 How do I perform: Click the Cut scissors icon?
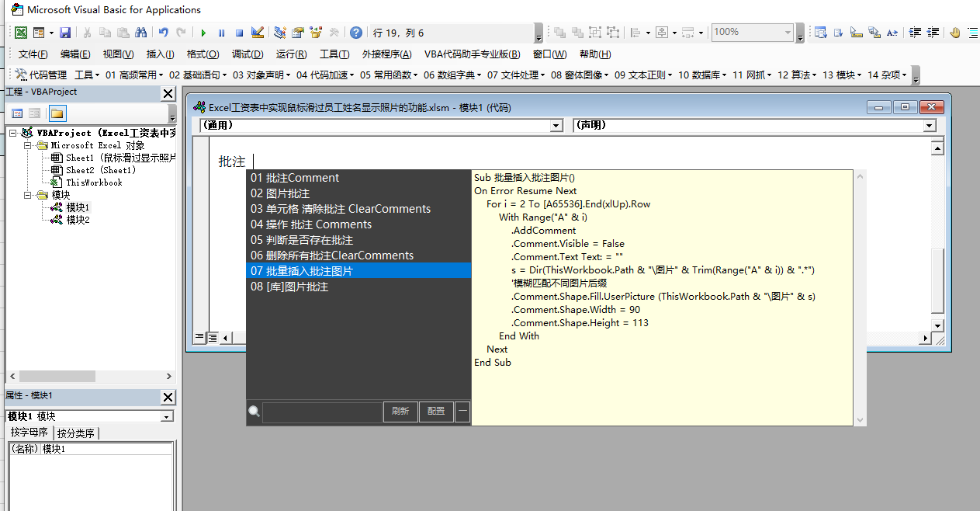[x=87, y=33]
